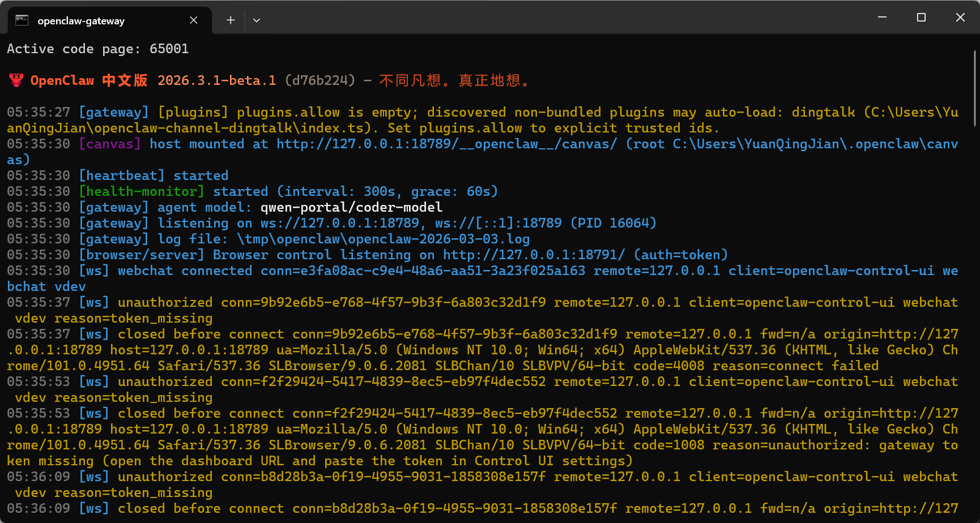Image resolution: width=980 pixels, height=523 pixels.
Task: Click the commit hash "(d76b224)"
Action: 320,80
